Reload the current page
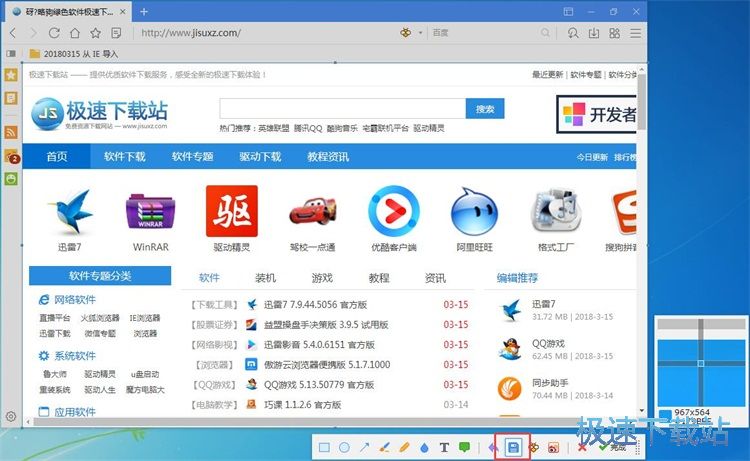The height and width of the screenshot is (461, 750). pyautogui.click(x=54, y=33)
